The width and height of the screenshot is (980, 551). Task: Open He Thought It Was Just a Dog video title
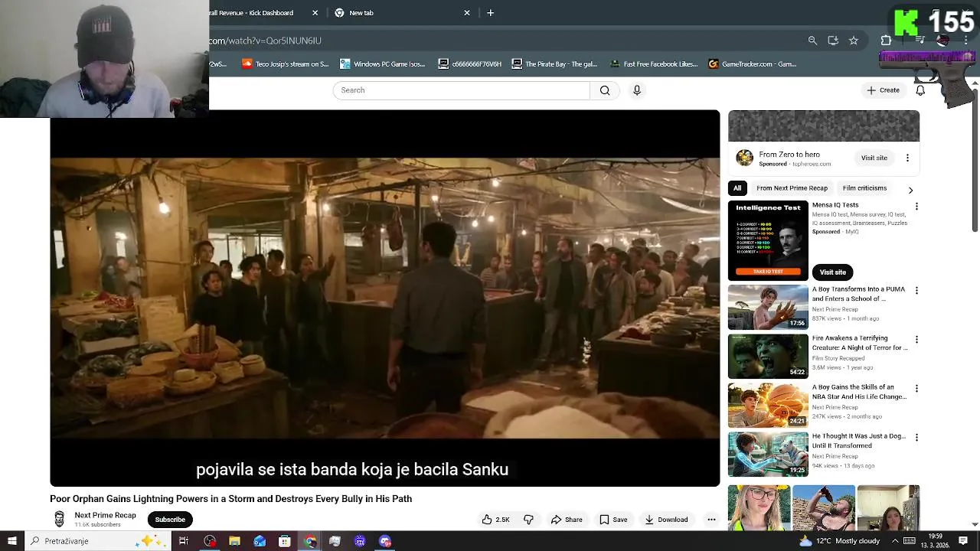point(859,441)
